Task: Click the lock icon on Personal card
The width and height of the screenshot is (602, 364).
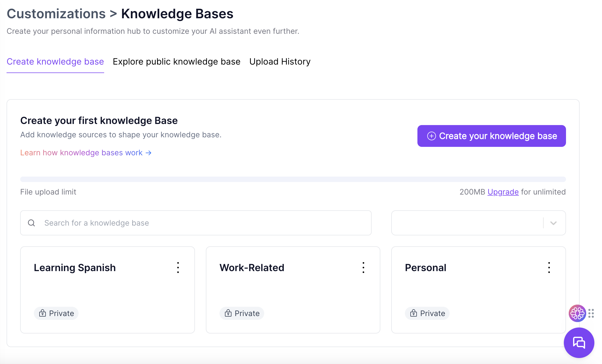Action: coord(414,313)
